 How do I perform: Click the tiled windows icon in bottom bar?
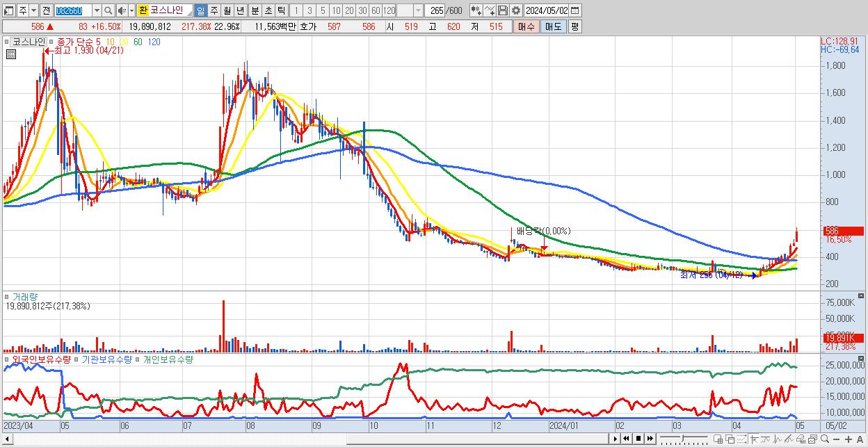click(718, 439)
